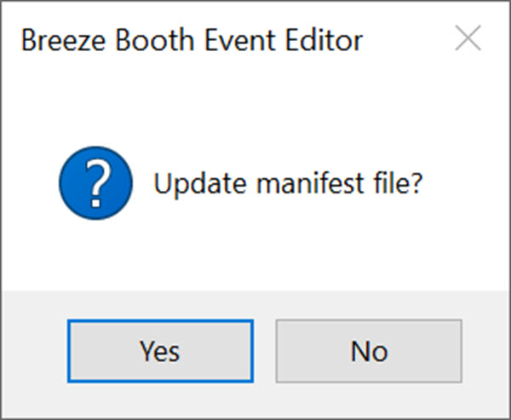The height and width of the screenshot is (420, 511).
Task: Click the 'Update manifest file?' message text
Action: click(x=288, y=183)
